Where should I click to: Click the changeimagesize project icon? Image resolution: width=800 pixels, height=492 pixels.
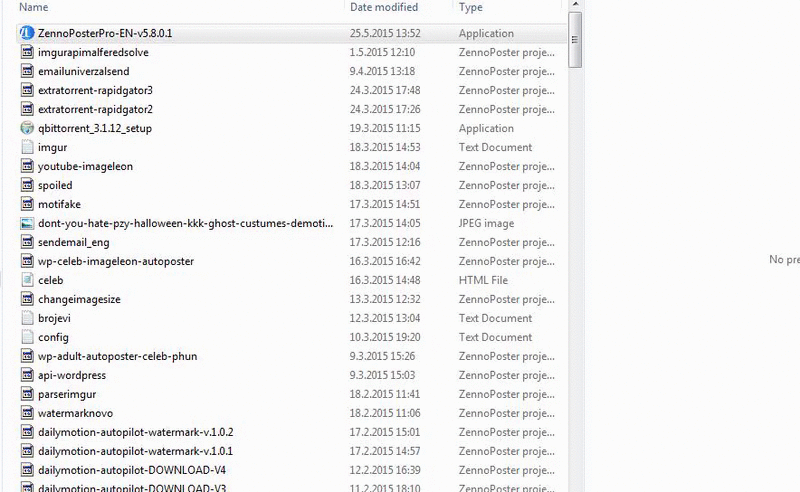pos(27,299)
